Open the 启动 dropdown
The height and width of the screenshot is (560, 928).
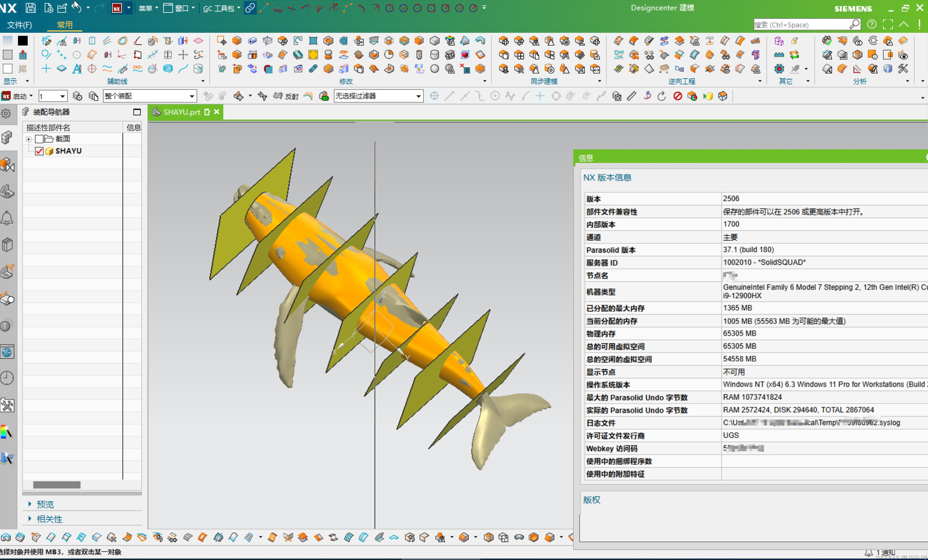click(23, 96)
